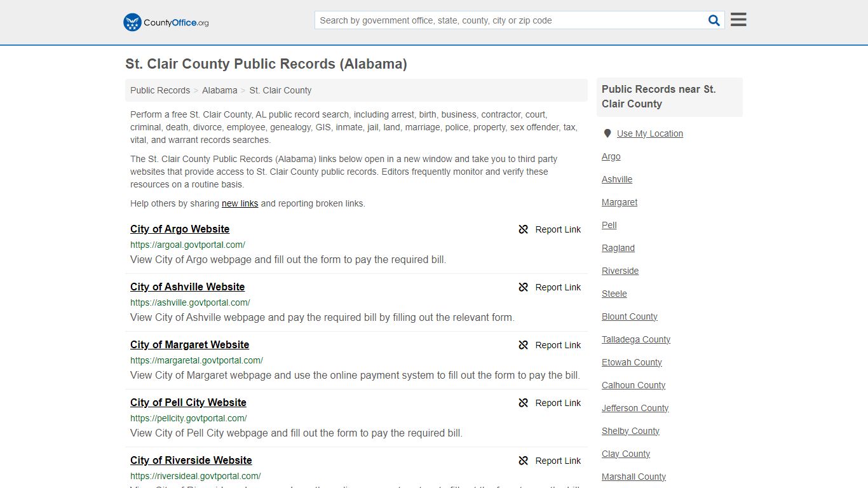Click the magnifier search icon

(x=714, y=20)
